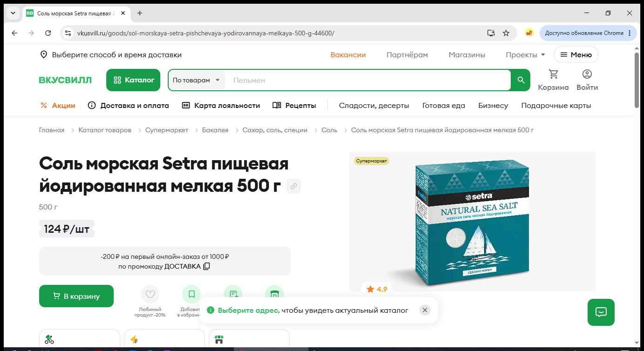Click the ВкусВилл logo
The height and width of the screenshot is (351, 644).
click(65, 80)
